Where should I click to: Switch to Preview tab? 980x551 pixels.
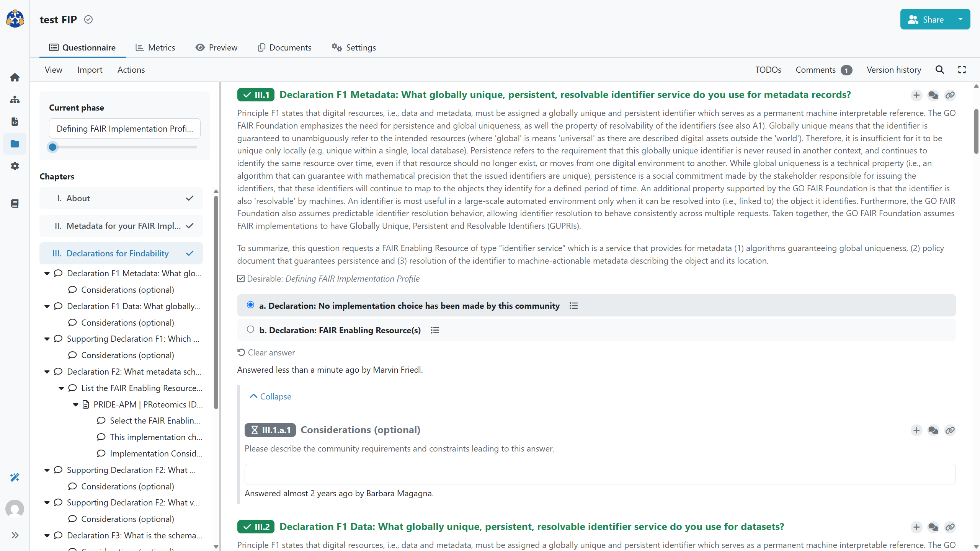coord(217,47)
